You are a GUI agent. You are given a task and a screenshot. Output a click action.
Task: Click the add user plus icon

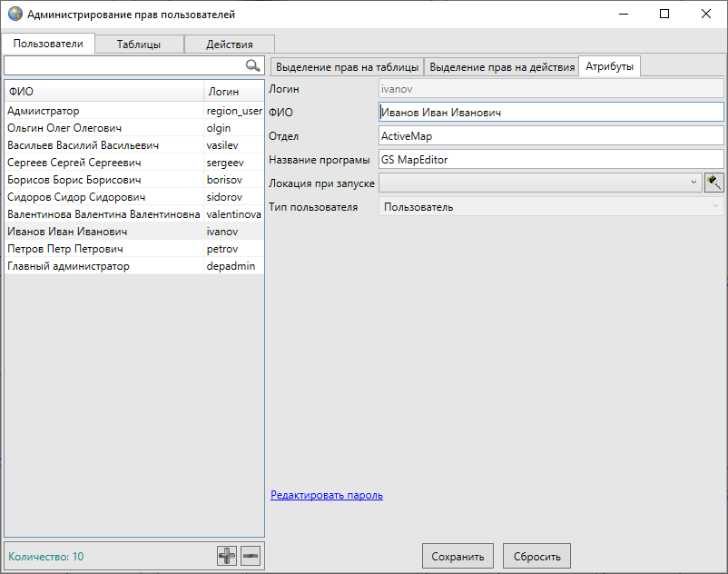pos(227,556)
